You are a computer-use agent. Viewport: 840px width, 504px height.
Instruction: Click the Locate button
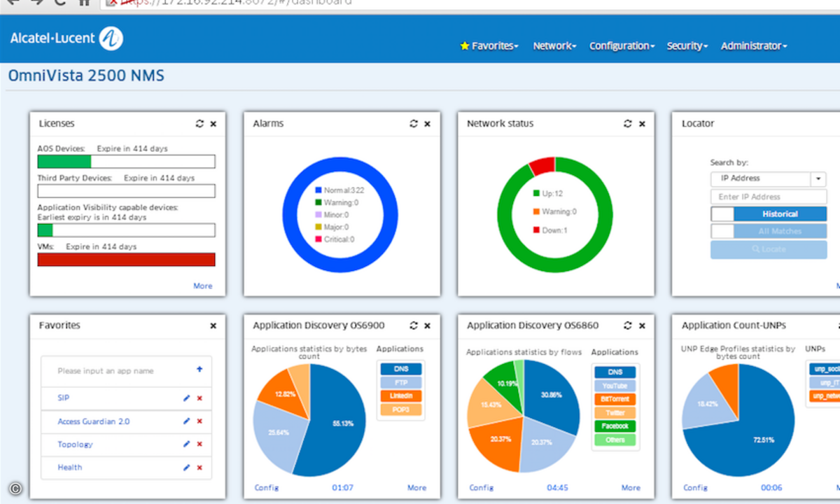(x=769, y=249)
